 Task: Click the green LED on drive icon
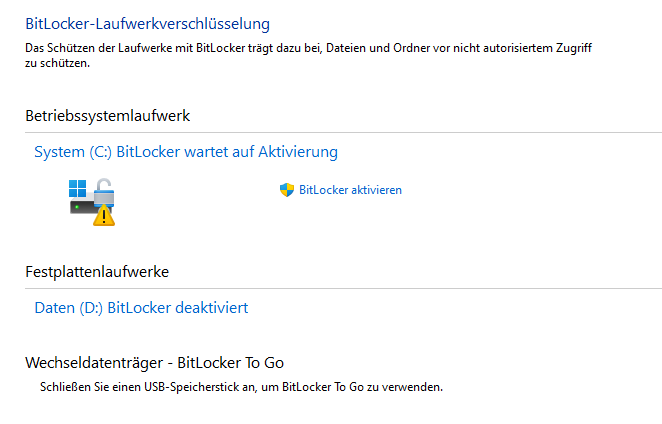coord(77,207)
